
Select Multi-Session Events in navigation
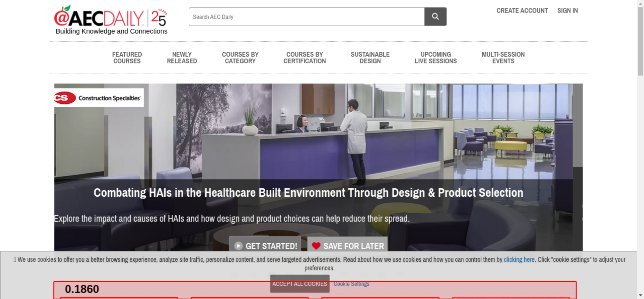tap(503, 58)
